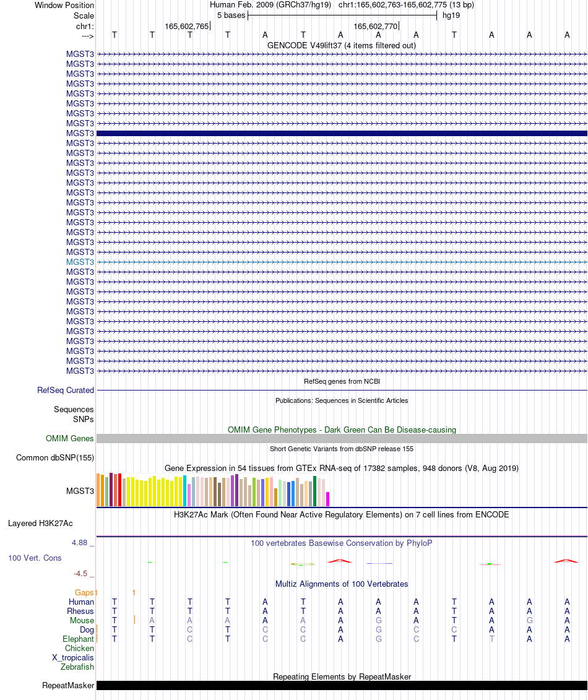Click the SNPs track label
Screen dimensions: 588x700
[84, 419]
